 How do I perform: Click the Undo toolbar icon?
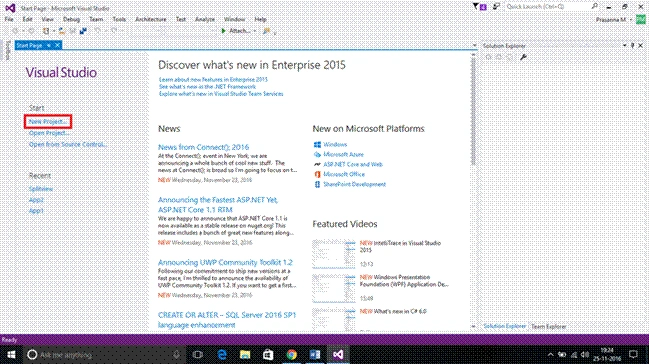coord(98,31)
